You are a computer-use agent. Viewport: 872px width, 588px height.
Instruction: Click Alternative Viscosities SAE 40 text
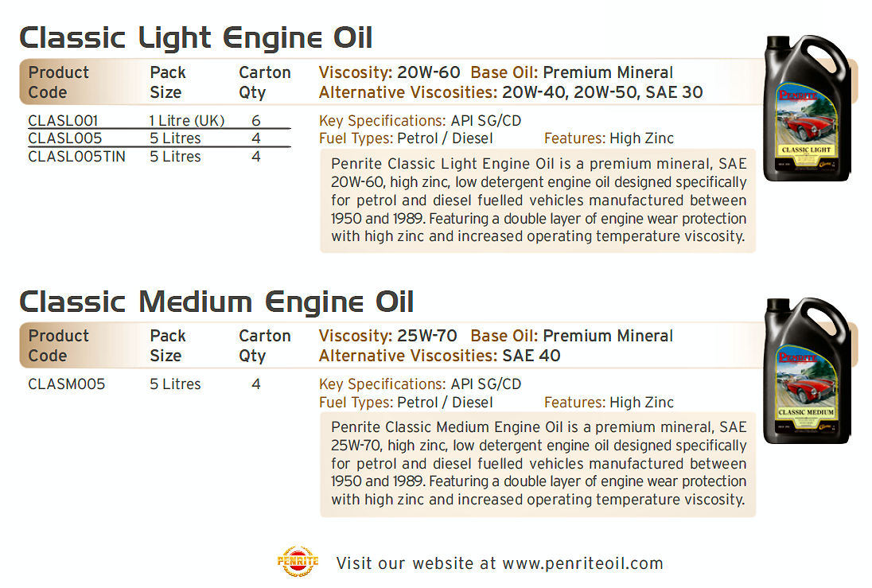click(439, 356)
